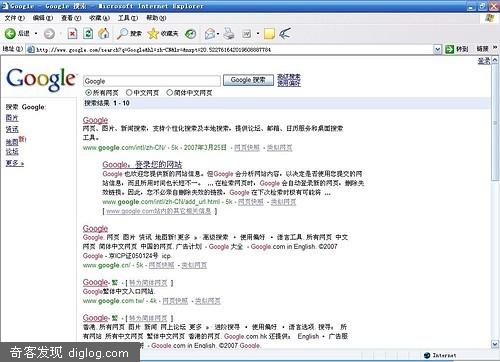Click the Mail envelope toolbar icon
Screen dimensions: 500x362
(210, 34)
